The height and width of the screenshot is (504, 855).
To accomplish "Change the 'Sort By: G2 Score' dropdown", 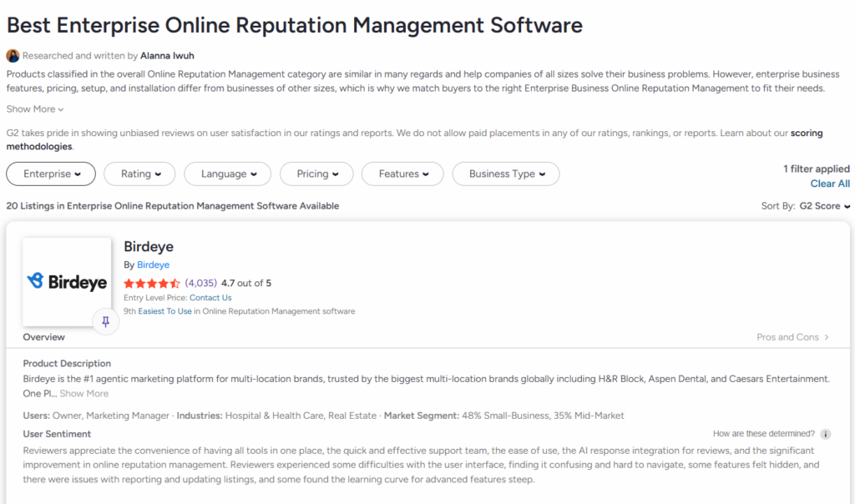I will 806,206.
